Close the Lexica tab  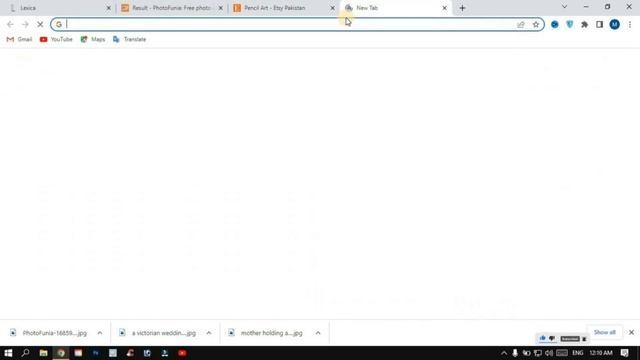[x=109, y=8]
